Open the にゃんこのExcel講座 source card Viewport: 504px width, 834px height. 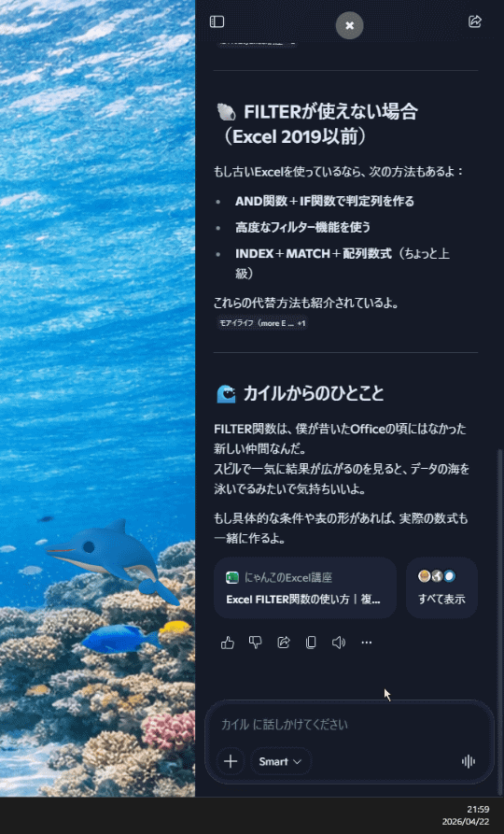(304, 587)
